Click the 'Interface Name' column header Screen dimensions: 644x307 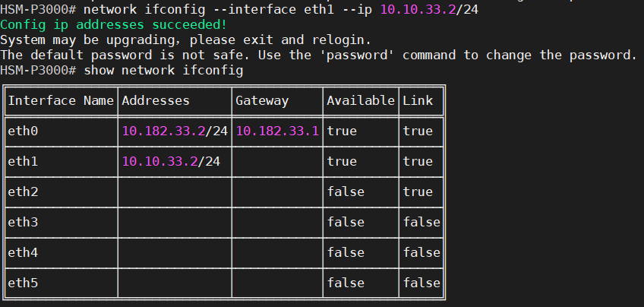(61, 100)
